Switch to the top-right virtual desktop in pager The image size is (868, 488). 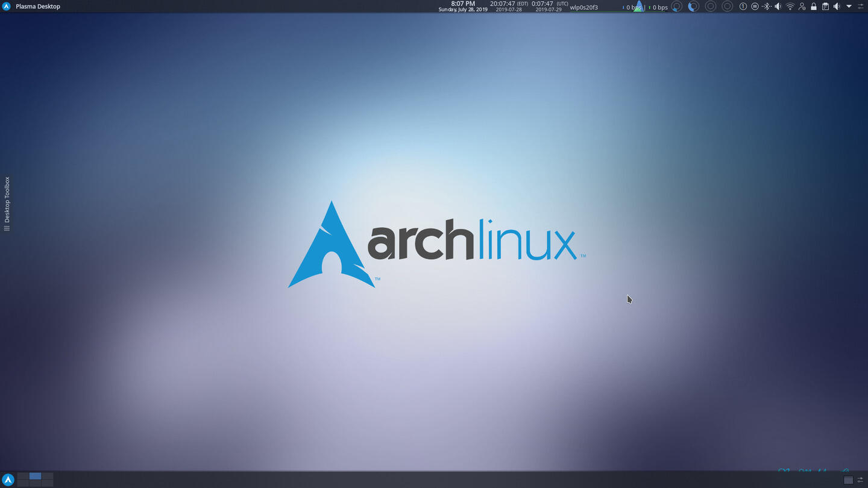pyautogui.click(x=47, y=476)
